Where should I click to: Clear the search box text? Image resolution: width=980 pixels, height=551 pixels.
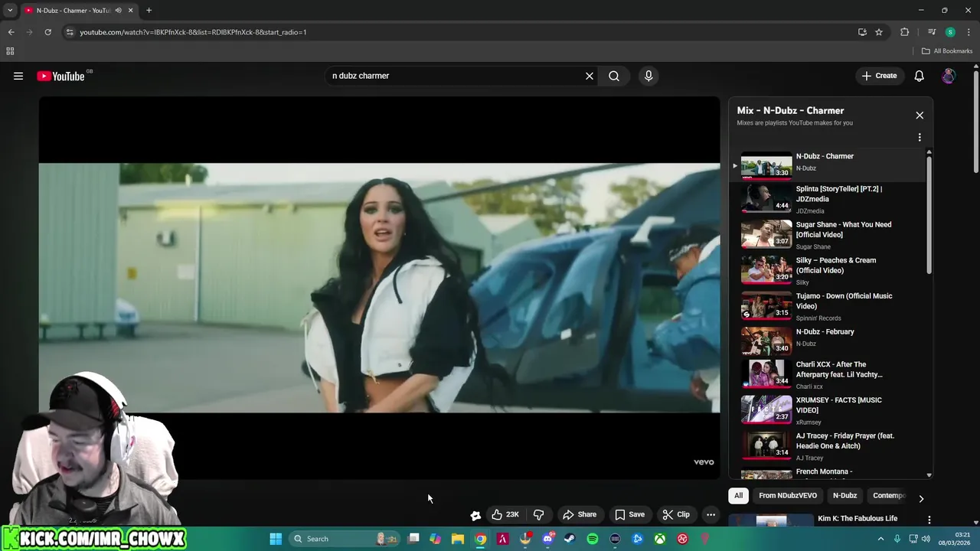(590, 76)
